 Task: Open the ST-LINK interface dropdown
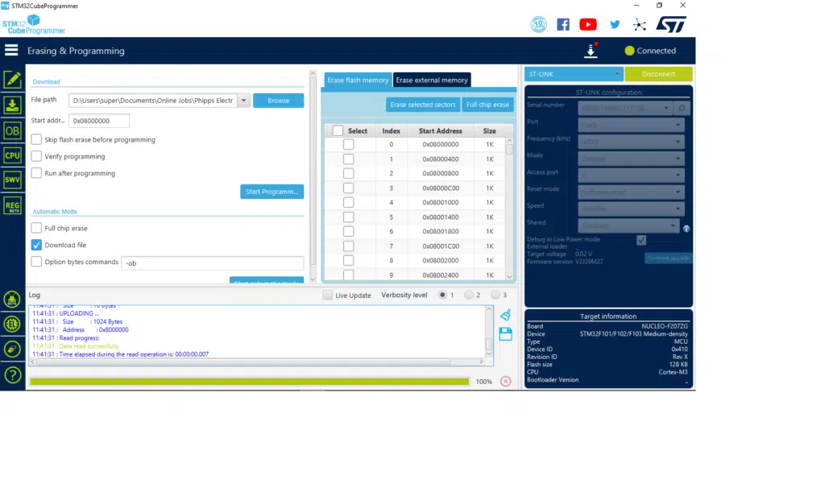pos(574,74)
